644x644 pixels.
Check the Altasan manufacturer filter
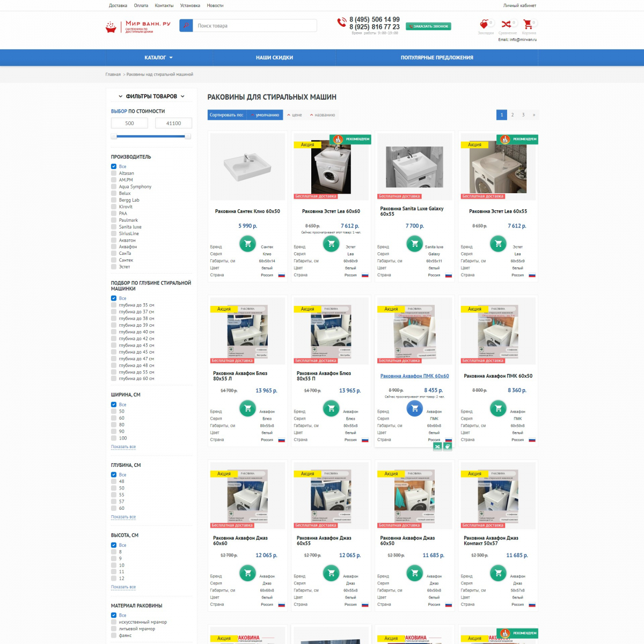pyautogui.click(x=114, y=173)
